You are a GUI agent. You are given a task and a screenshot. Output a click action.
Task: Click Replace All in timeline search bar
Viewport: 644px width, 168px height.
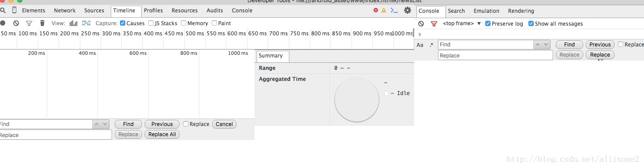point(162,134)
